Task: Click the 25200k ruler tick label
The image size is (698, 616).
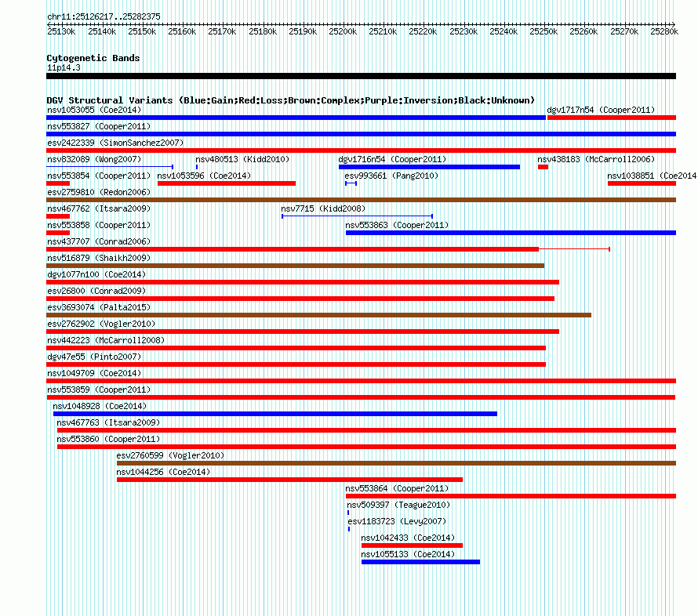Action: pos(343,31)
